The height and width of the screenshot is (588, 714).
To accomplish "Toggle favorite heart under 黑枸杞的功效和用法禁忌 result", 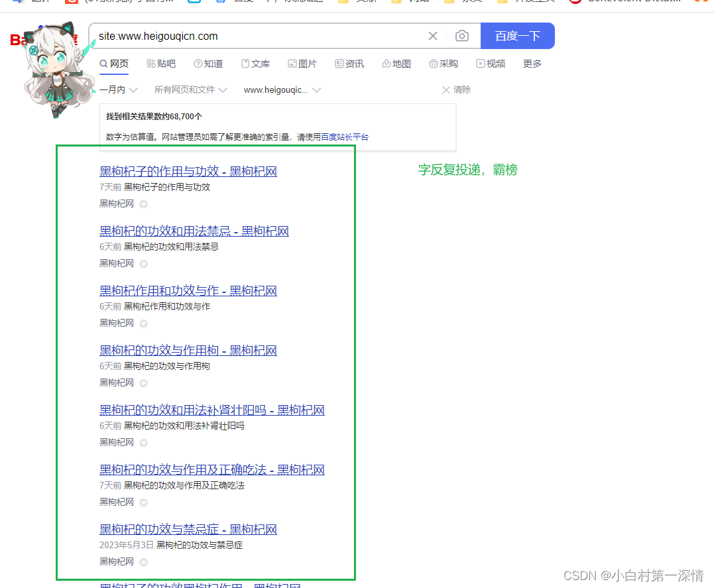I will [x=143, y=263].
